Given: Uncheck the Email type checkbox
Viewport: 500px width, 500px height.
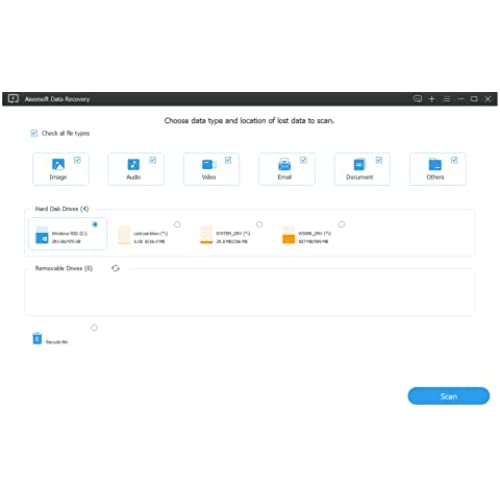Looking at the screenshot, I should click(x=303, y=160).
